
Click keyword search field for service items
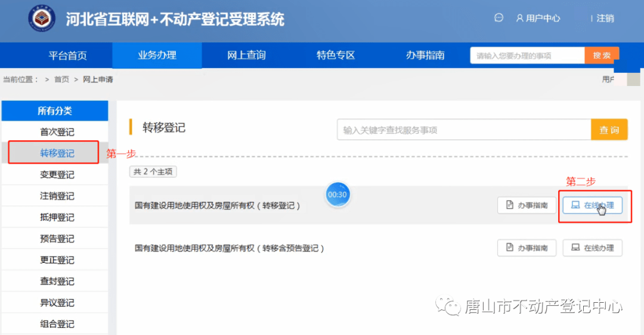point(463,130)
